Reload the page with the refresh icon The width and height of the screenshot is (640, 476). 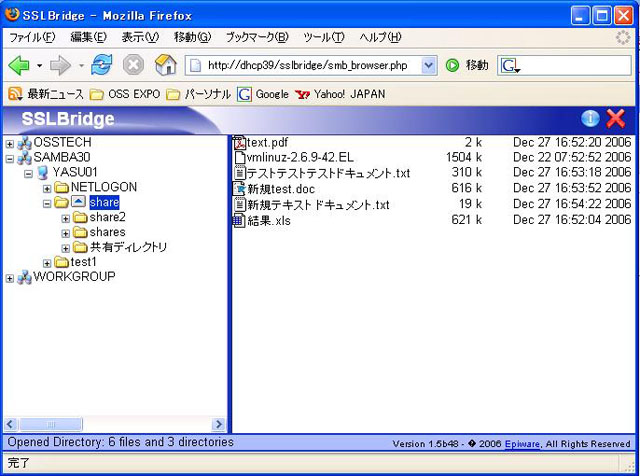point(102,65)
